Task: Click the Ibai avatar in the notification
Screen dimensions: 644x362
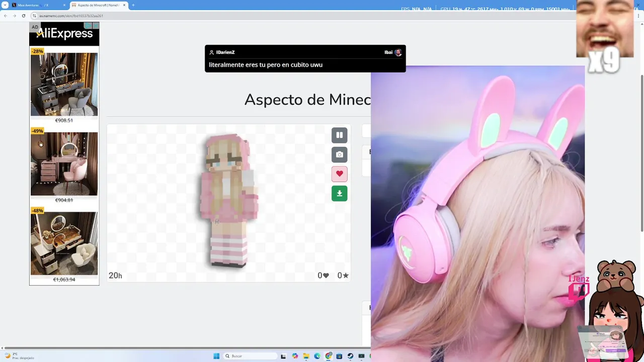Action: tap(398, 52)
